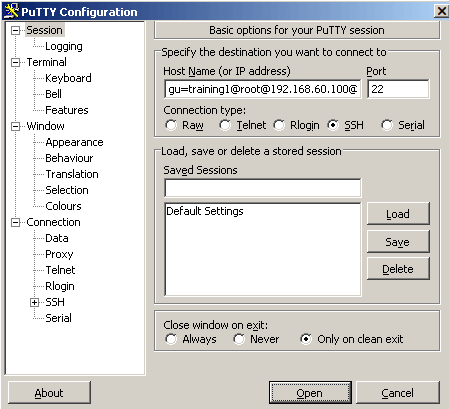Click the Open button to connect

point(310,393)
